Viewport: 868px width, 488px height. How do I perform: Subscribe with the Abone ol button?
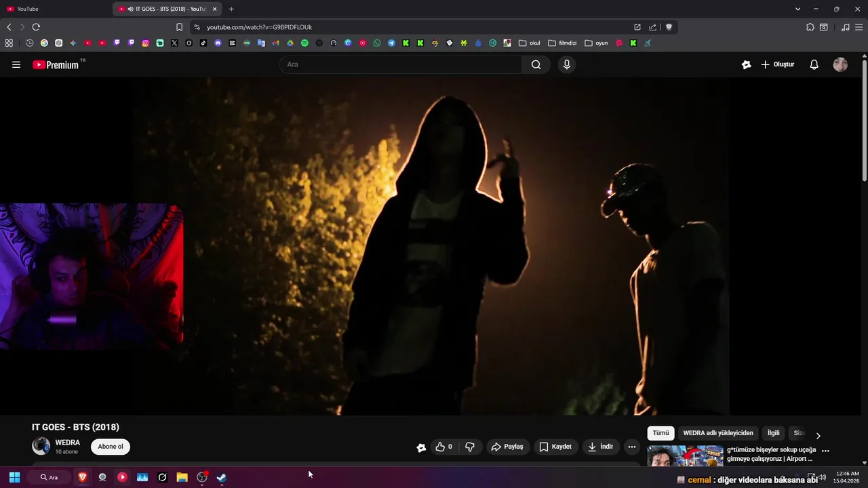[x=111, y=447]
